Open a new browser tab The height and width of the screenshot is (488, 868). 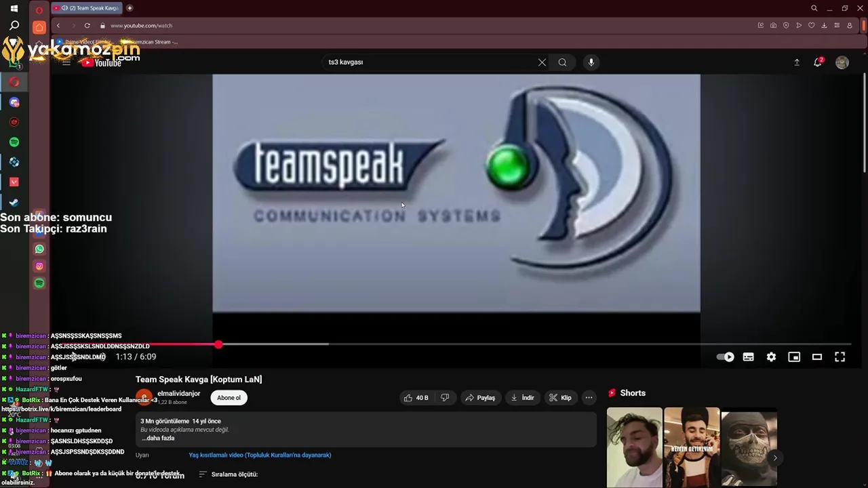[x=130, y=8]
